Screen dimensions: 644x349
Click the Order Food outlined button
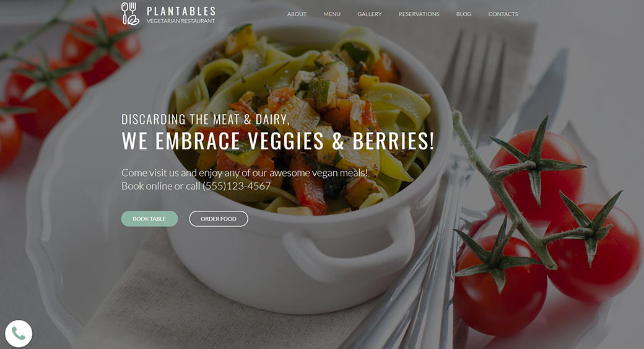click(219, 219)
